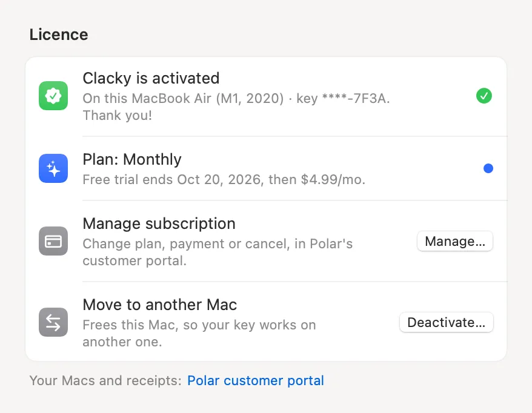Select the 'Clacky is activated' title
Screen dimensions: 532x413
(151, 78)
